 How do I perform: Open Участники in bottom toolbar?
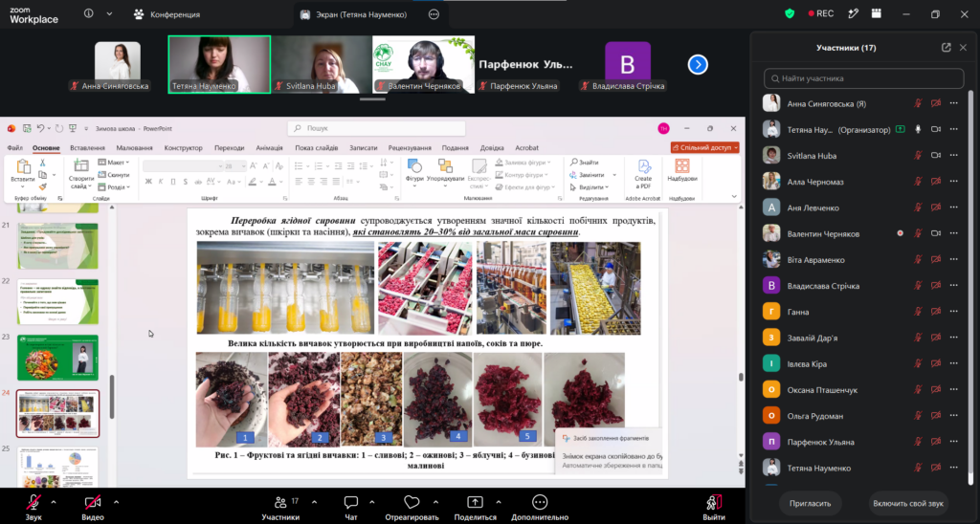tap(280, 507)
